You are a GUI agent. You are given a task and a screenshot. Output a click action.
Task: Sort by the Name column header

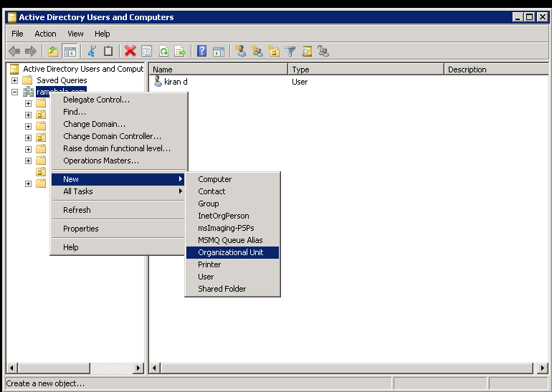point(218,70)
